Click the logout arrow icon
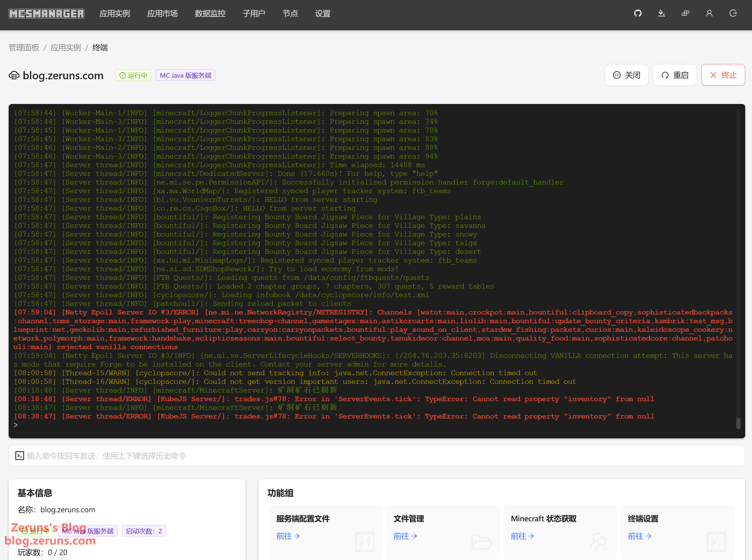Image resolution: width=752 pixels, height=560 pixels. (x=733, y=14)
